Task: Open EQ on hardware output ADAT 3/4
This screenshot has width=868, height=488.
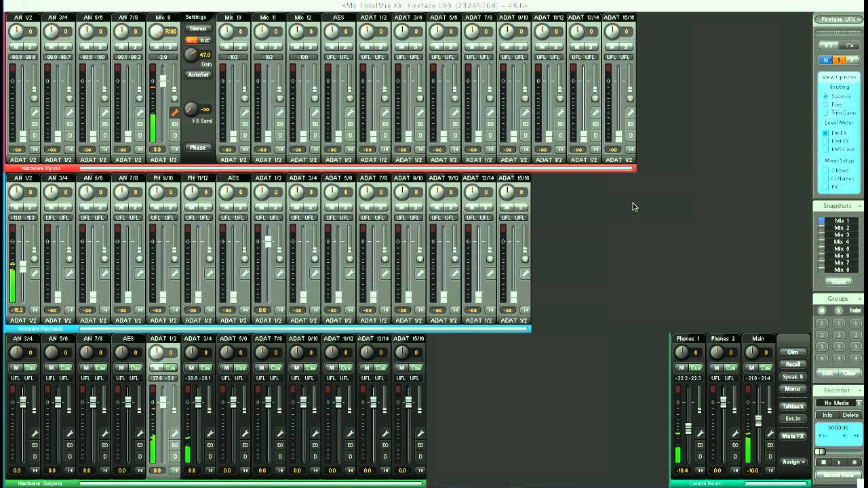Action: click(210, 445)
